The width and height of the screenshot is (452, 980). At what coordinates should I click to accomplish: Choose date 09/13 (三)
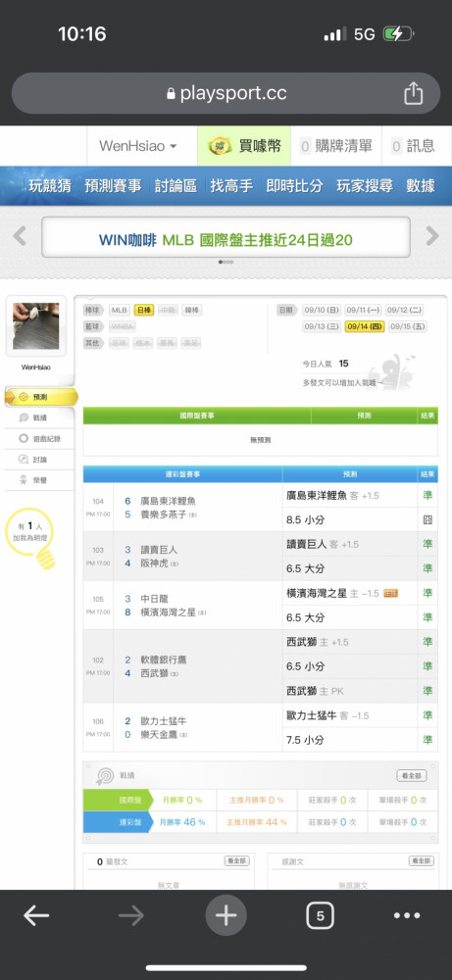coord(322,326)
